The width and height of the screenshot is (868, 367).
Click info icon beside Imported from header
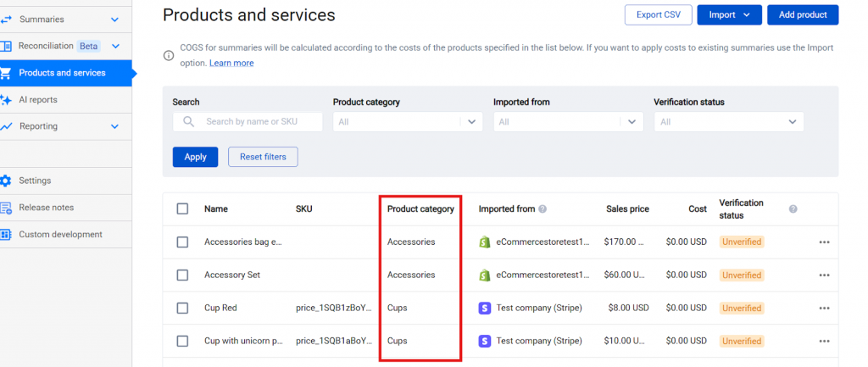[x=542, y=209]
